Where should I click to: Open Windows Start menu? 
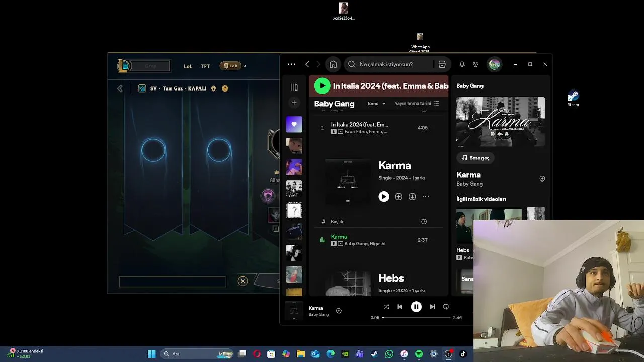pyautogui.click(x=151, y=354)
